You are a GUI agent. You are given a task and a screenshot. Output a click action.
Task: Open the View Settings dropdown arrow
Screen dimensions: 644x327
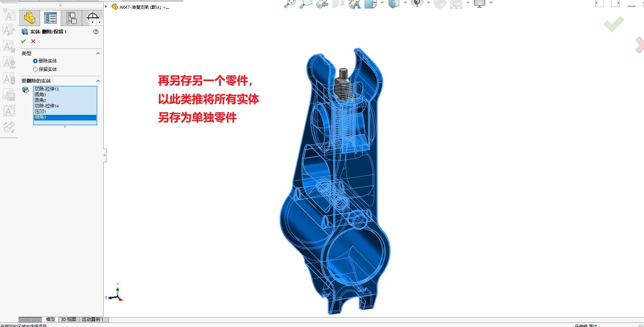click(491, 3)
